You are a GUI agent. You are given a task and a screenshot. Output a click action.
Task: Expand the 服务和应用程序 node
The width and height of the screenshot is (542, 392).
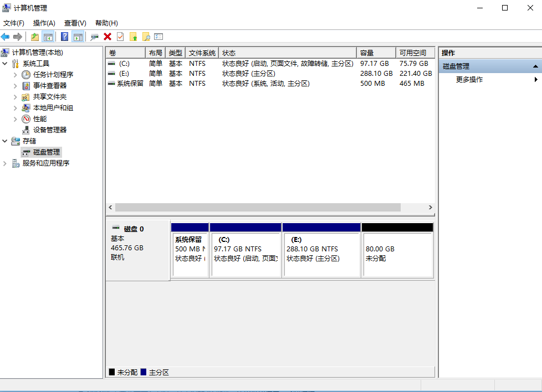5,163
